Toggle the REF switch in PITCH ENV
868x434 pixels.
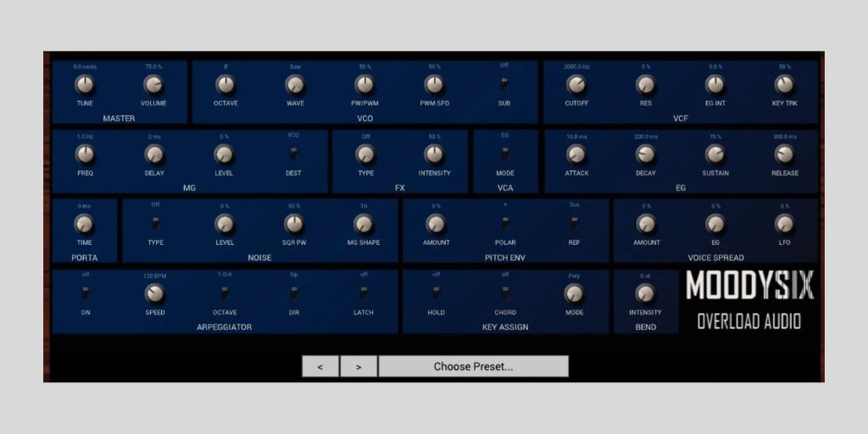click(575, 224)
